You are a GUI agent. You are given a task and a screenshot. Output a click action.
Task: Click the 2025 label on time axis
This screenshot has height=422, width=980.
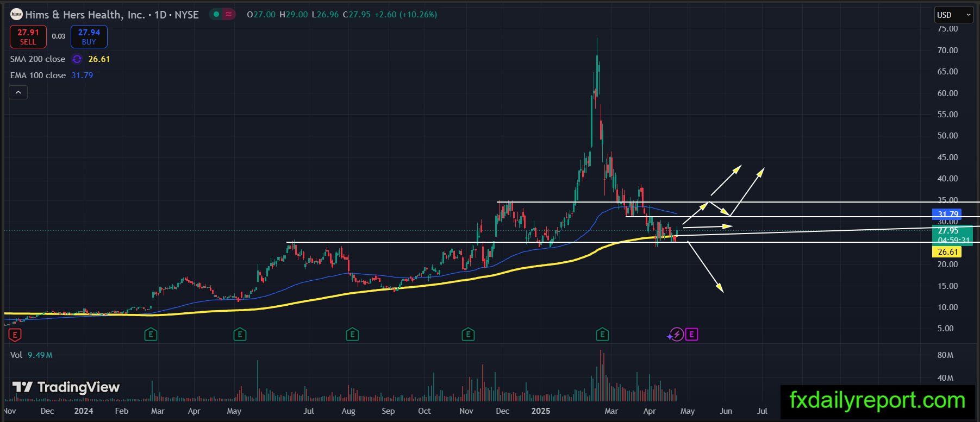coord(541,411)
